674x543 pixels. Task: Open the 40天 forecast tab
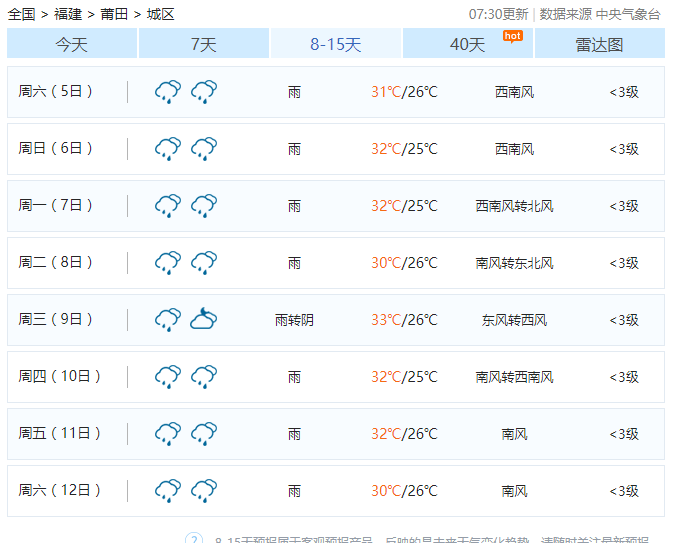click(468, 43)
